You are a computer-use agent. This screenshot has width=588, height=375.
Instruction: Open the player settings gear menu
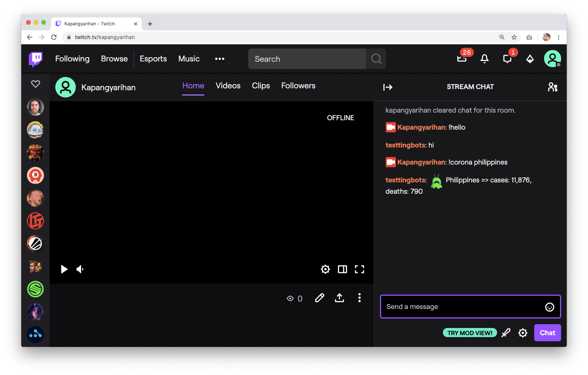tap(325, 269)
